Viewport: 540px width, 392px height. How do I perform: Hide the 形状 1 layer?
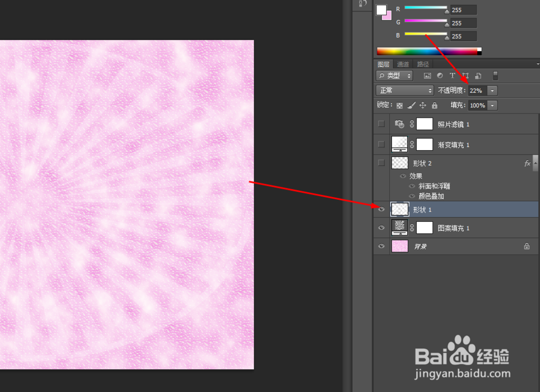point(381,209)
